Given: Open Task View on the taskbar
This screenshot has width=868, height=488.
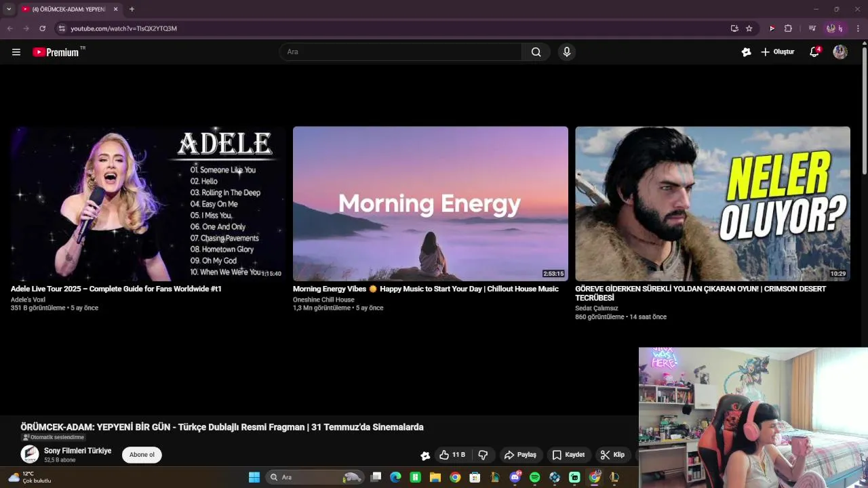Looking at the screenshot, I should pyautogui.click(x=376, y=477).
